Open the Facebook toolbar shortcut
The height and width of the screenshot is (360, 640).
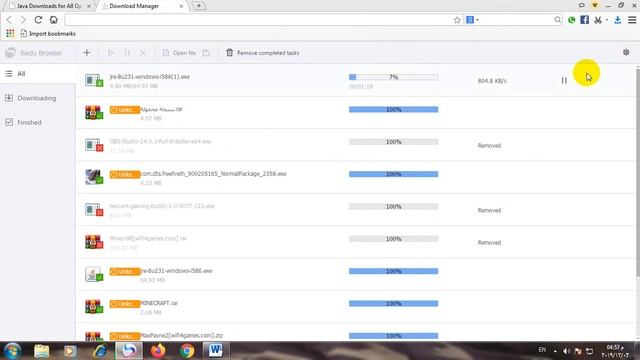[x=584, y=20]
